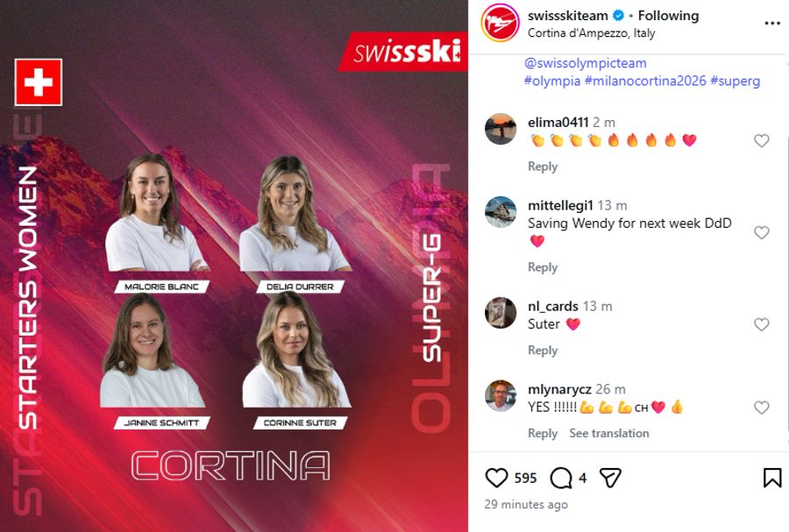Like elima0411's comment
Screen dimensions: 789x532
pos(761,141)
